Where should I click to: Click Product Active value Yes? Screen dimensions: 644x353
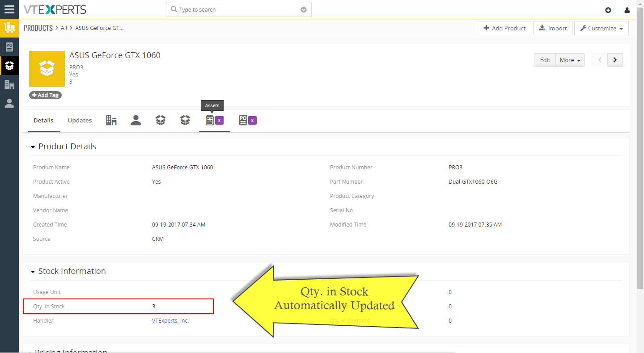coord(157,181)
